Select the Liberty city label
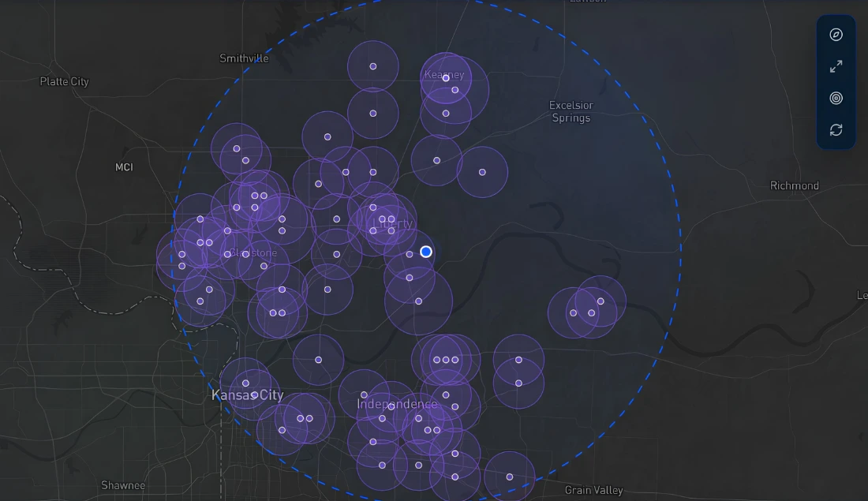Image resolution: width=868 pixels, height=501 pixels. [x=393, y=223]
